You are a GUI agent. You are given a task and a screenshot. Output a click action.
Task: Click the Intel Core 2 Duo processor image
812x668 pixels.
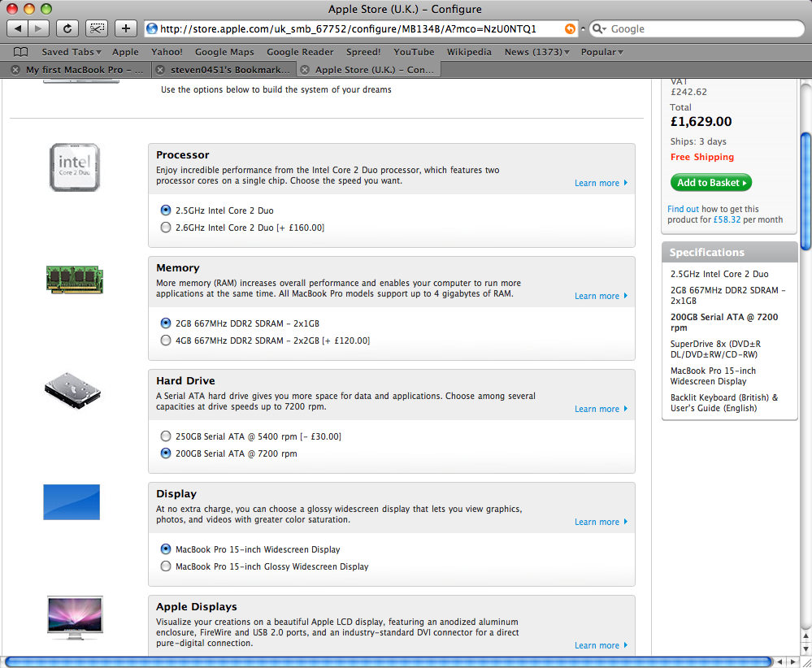pyautogui.click(x=75, y=167)
